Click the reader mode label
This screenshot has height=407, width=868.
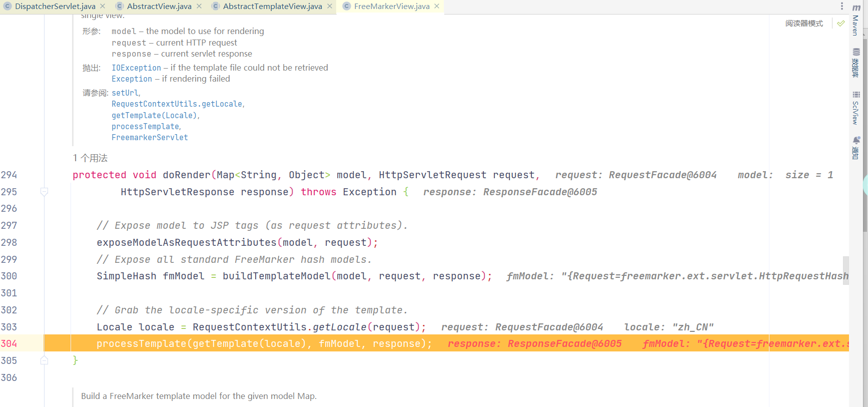click(804, 24)
